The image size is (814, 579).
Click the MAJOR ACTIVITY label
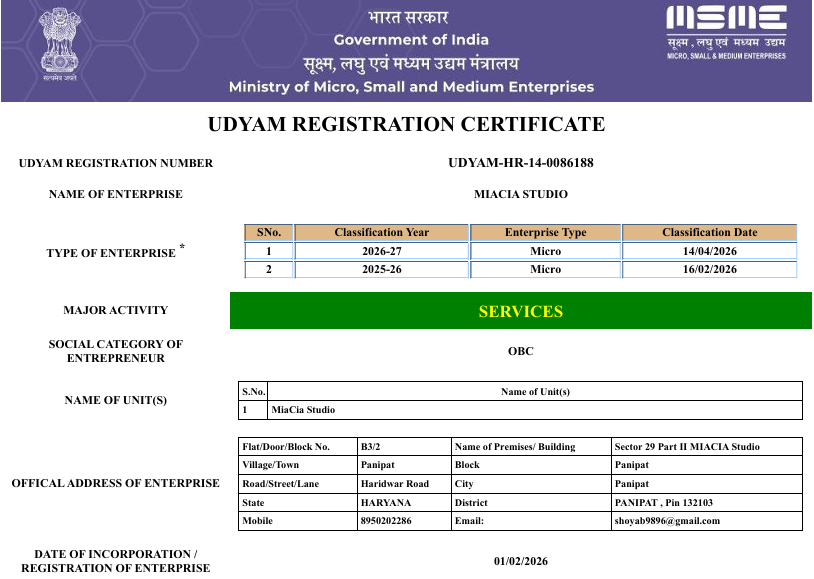116,310
